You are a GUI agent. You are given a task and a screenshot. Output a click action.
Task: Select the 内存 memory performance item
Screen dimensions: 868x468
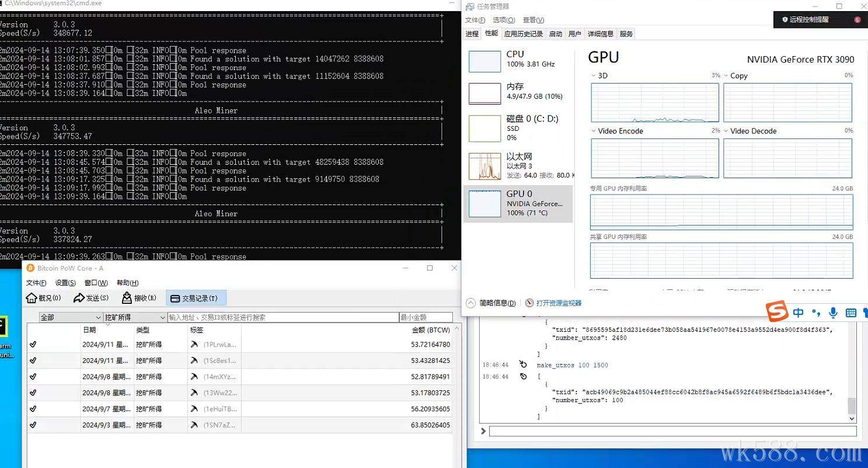tap(518, 93)
